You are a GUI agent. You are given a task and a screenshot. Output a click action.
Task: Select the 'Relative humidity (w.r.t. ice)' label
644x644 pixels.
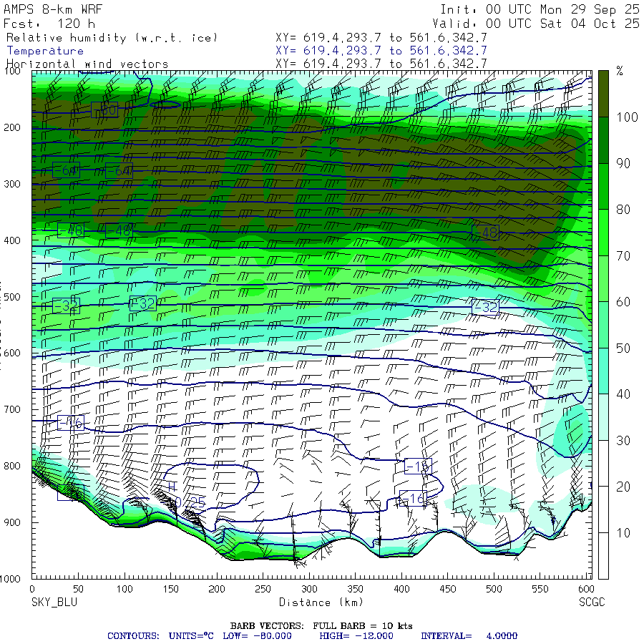click(112, 38)
